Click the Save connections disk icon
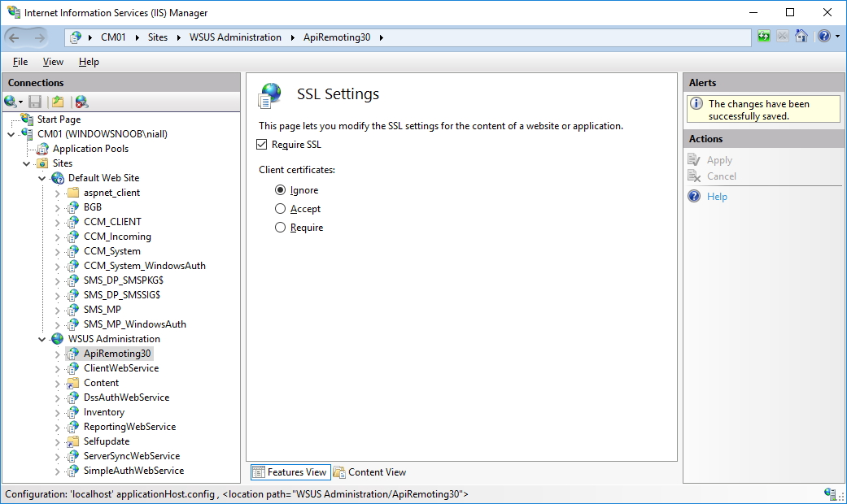 (35, 102)
